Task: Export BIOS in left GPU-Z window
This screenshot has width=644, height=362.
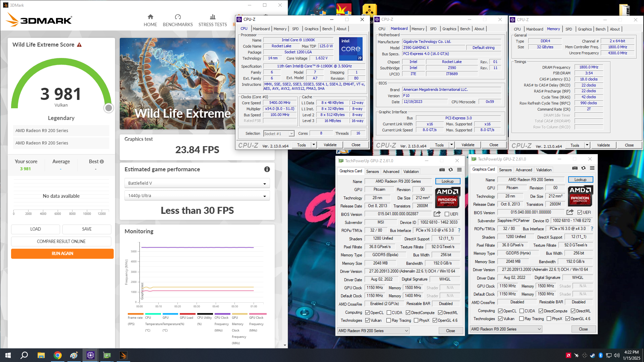Action: tap(437, 214)
